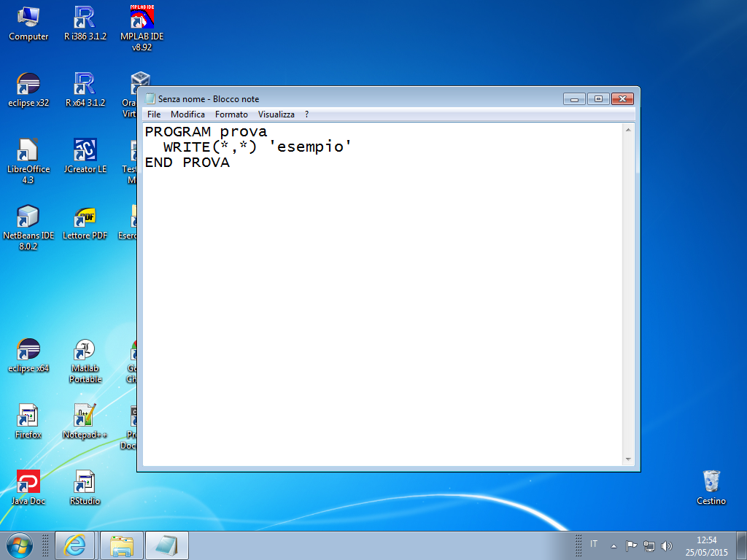Open the Notepad++ desktop icon
This screenshot has height=560, width=747.
tap(85, 416)
